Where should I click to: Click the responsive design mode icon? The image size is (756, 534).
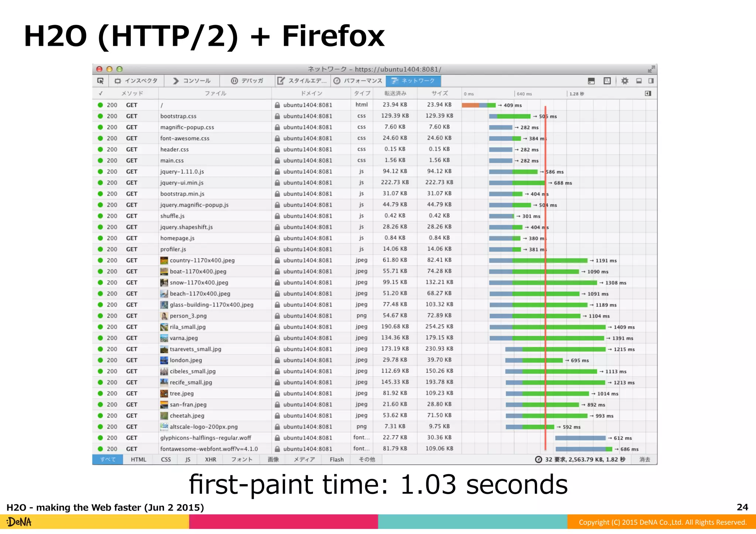pyautogui.click(x=607, y=81)
